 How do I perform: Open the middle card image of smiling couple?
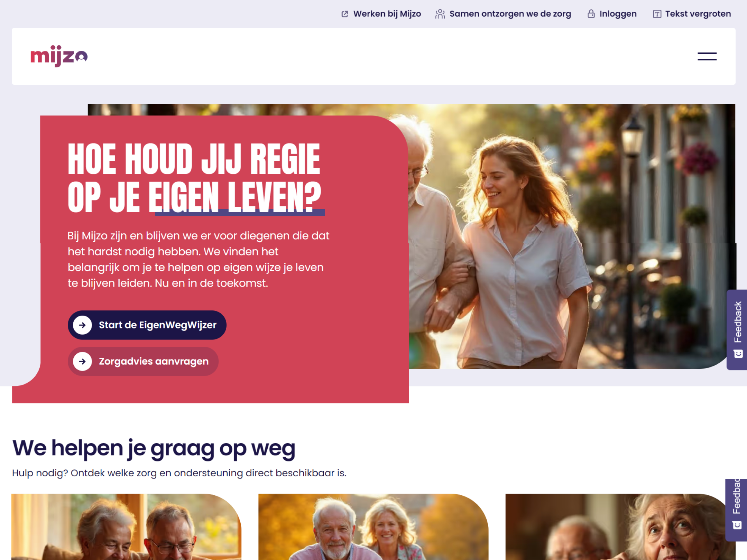[x=373, y=527]
